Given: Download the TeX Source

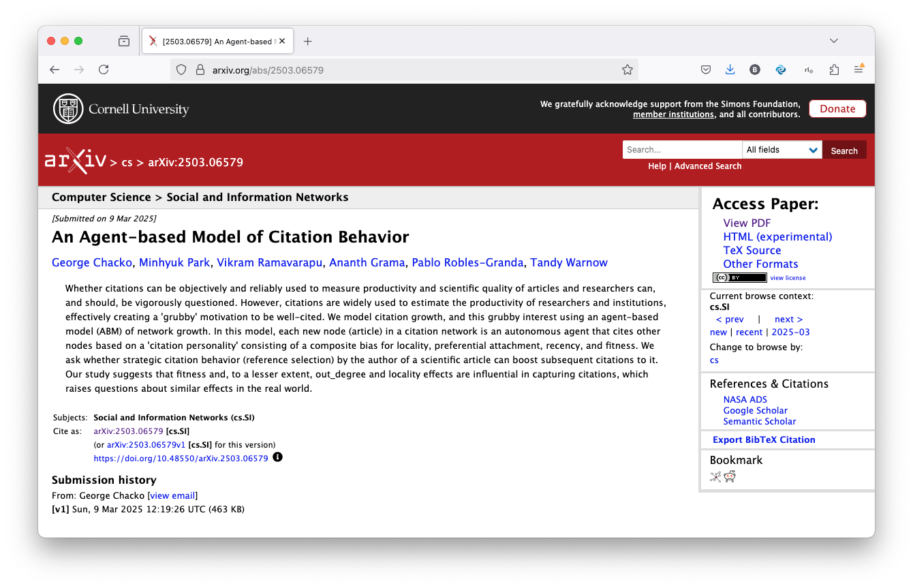Looking at the screenshot, I should point(752,250).
